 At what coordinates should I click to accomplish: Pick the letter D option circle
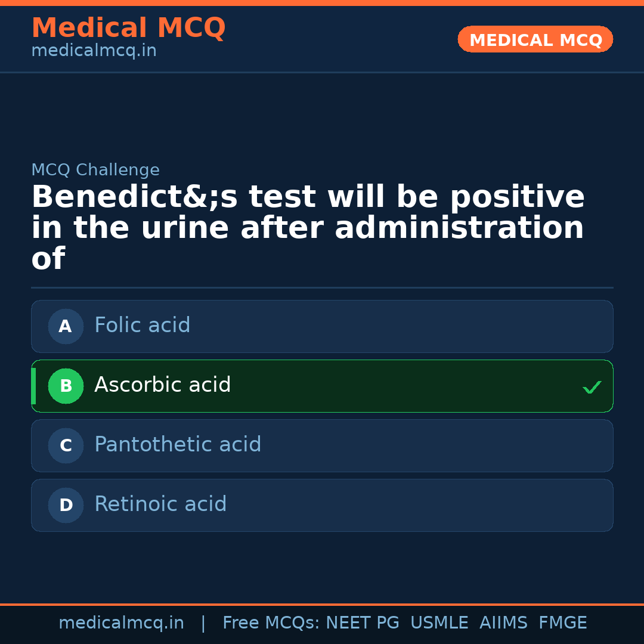coord(66,505)
